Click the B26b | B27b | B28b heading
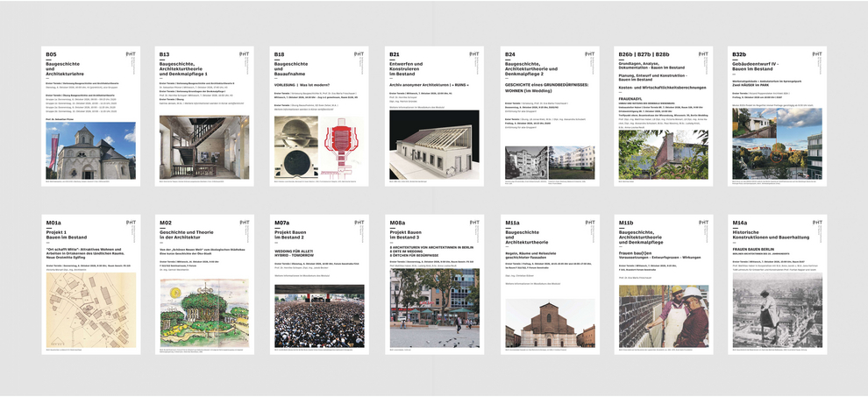Viewport: 868px width, 397px height. pyautogui.click(x=644, y=54)
